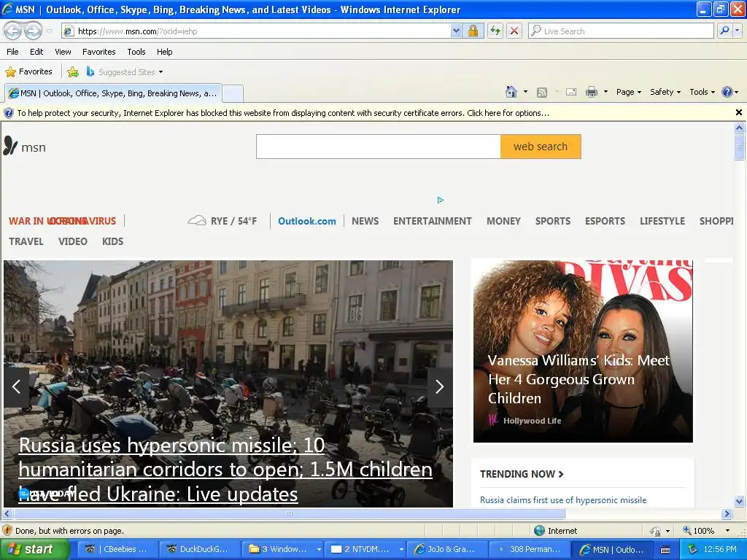
Task: Click the Favorites star button
Action: [x=28, y=72]
